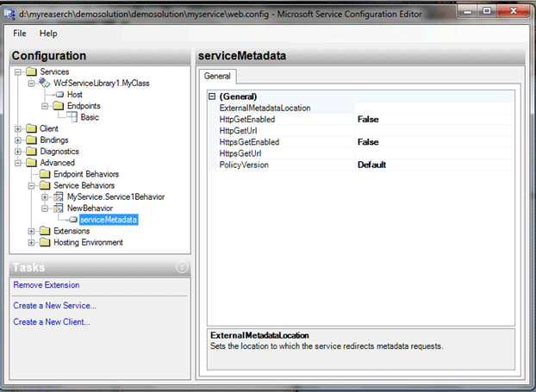Open the File menu
This screenshot has width=536, height=392.
tap(20, 34)
